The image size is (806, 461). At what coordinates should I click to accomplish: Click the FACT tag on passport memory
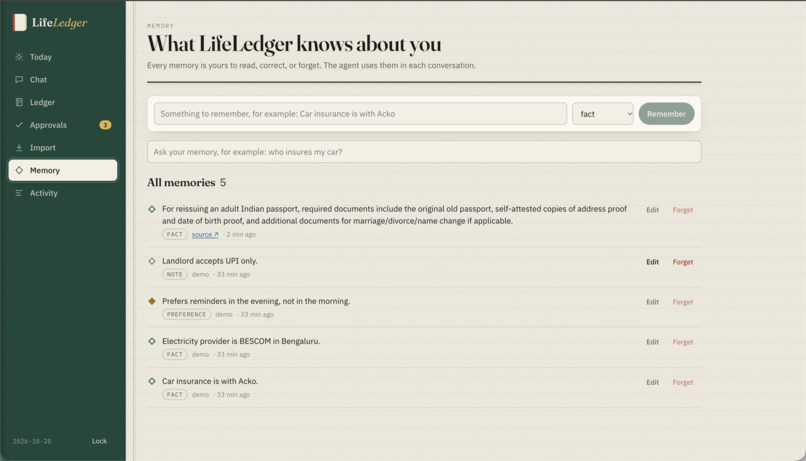[175, 234]
